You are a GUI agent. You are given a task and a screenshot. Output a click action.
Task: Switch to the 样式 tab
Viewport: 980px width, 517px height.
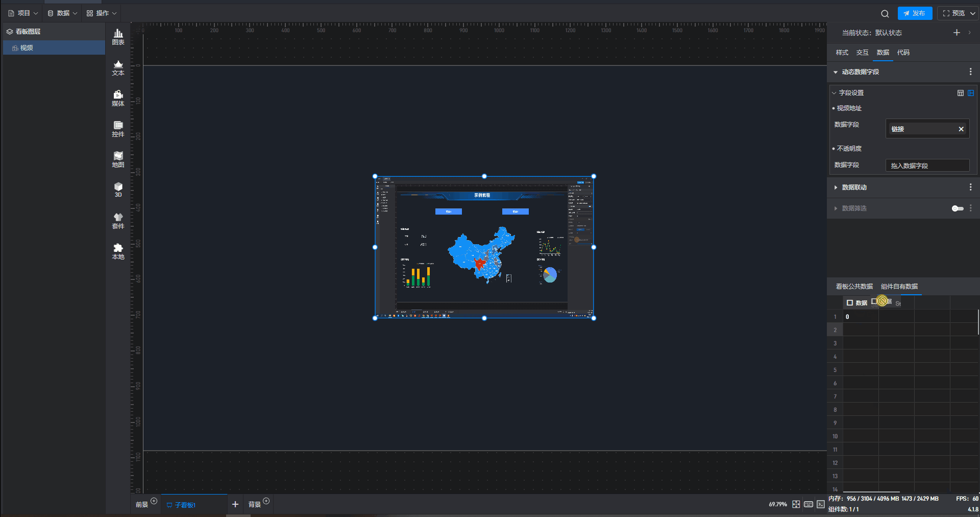click(x=842, y=53)
